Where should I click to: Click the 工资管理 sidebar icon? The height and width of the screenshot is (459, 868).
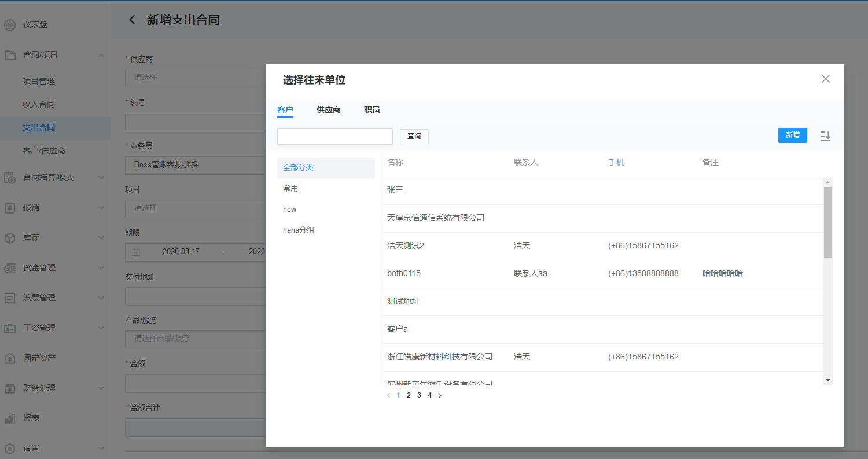click(x=10, y=328)
